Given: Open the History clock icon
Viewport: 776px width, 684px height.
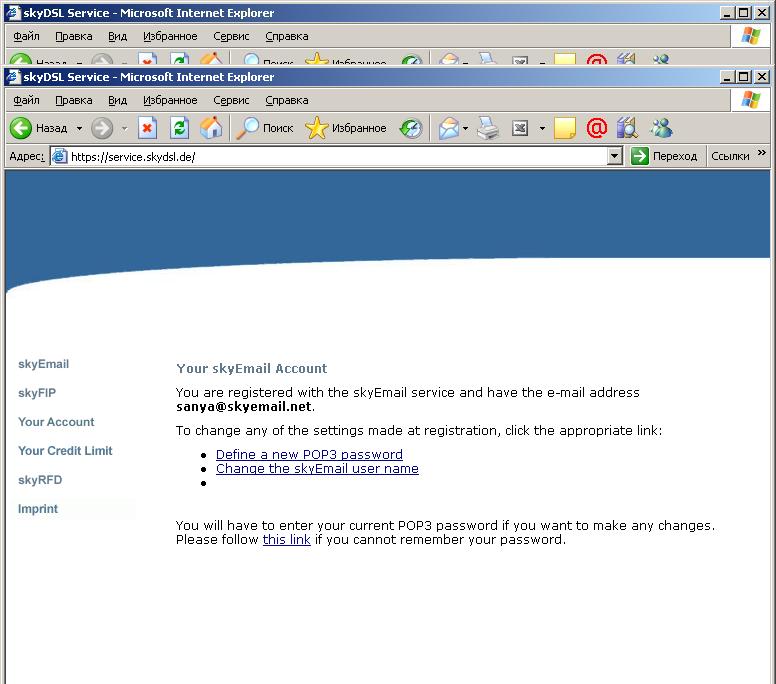Looking at the screenshot, I should click(x=411, y=128).
